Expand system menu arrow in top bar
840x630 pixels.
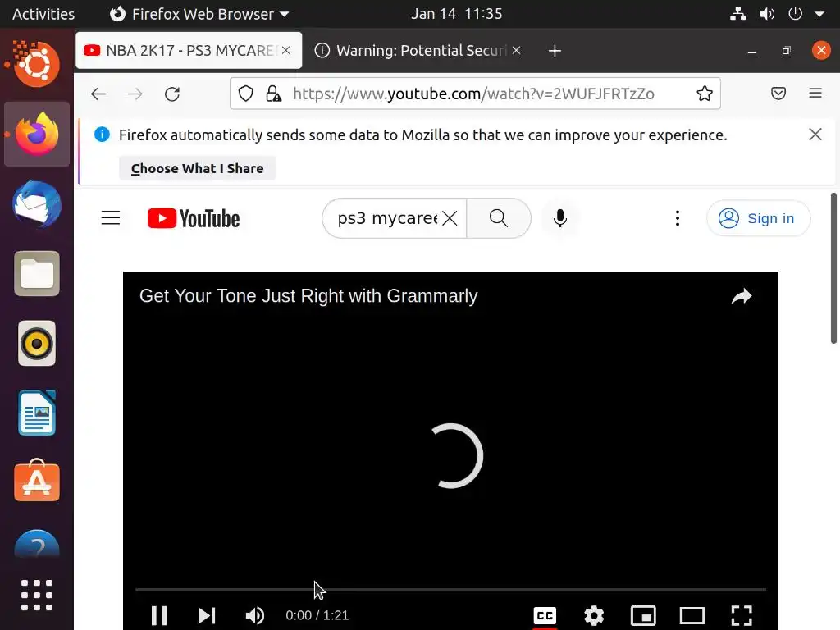coord(819,15)
